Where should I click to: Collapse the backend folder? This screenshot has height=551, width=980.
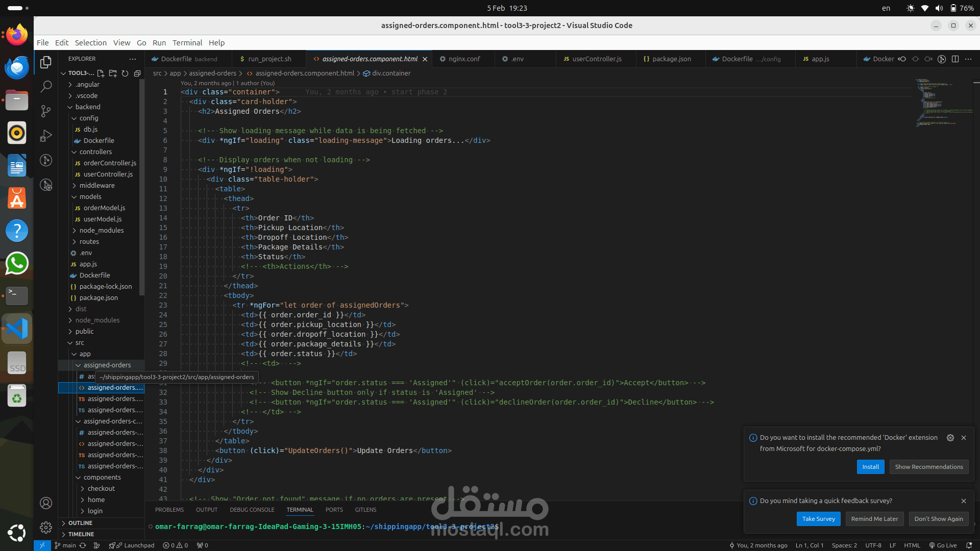(x=88, y=107)
